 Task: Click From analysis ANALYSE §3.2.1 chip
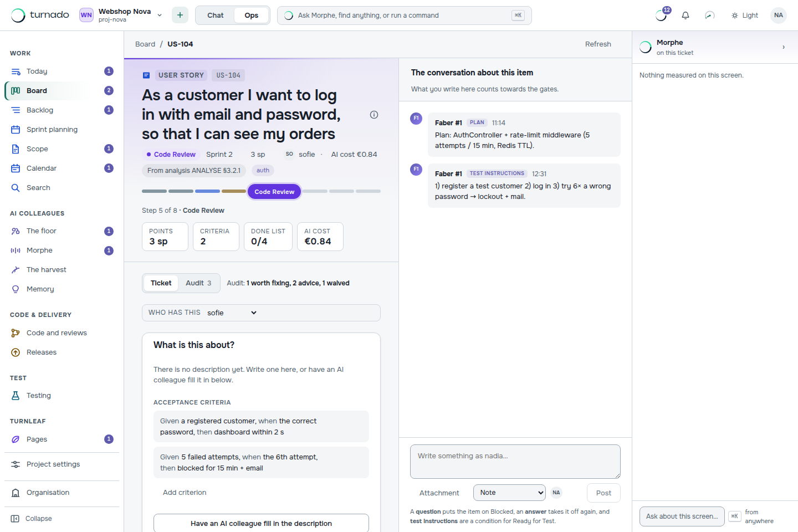[x=194, y=171]
